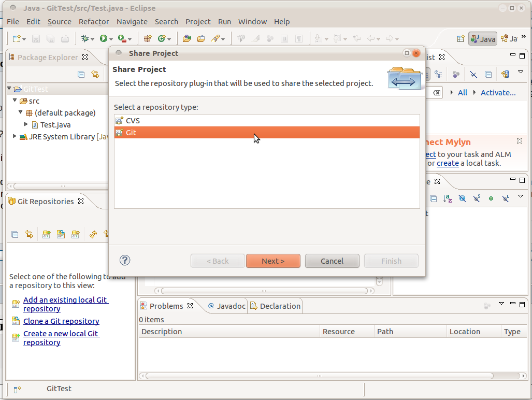This screenshot has width=532, height=400.
Task: Clear the Task List search field icon
Action: 437,93
